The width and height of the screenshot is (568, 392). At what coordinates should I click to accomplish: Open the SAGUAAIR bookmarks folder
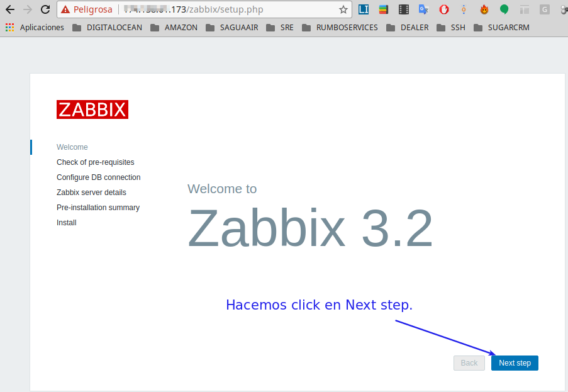click(x=232, y=28)
